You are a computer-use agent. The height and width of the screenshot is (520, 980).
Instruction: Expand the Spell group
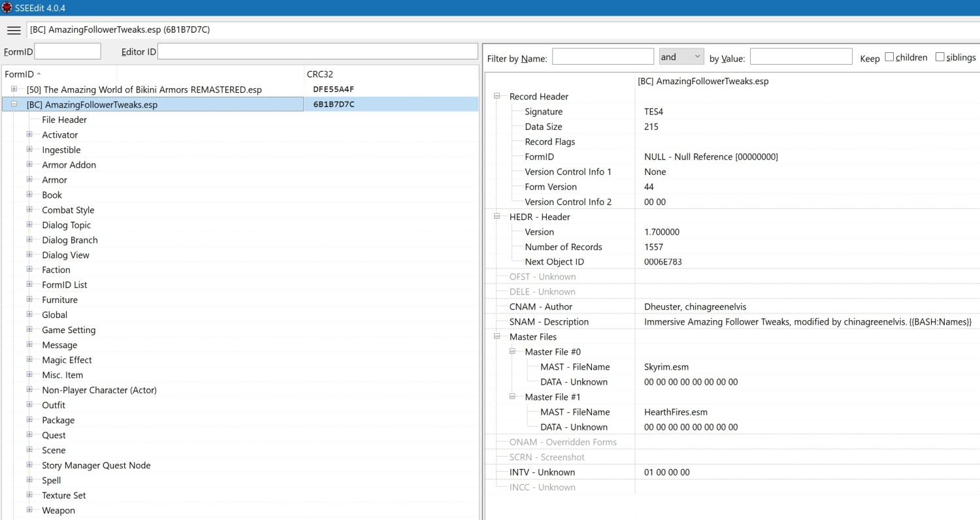29,479
